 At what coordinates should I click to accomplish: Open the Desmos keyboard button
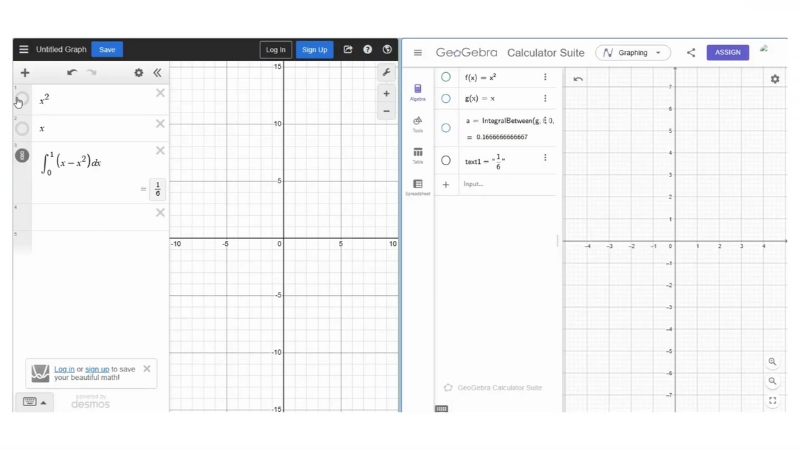30,402
